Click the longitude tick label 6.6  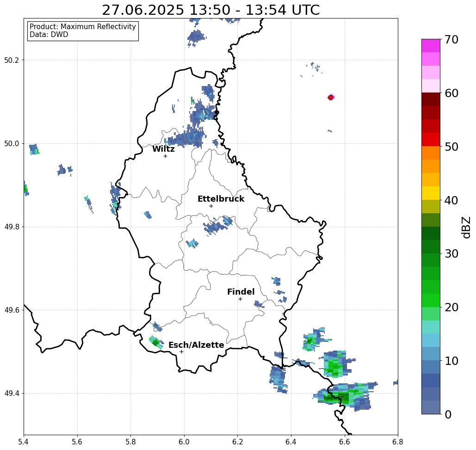tap(344, 442)
